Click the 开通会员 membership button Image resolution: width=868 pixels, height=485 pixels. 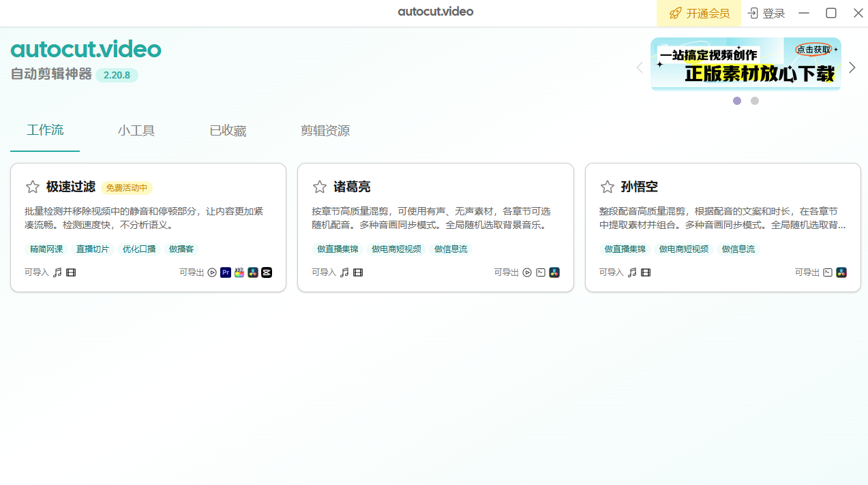click(699, 13)
